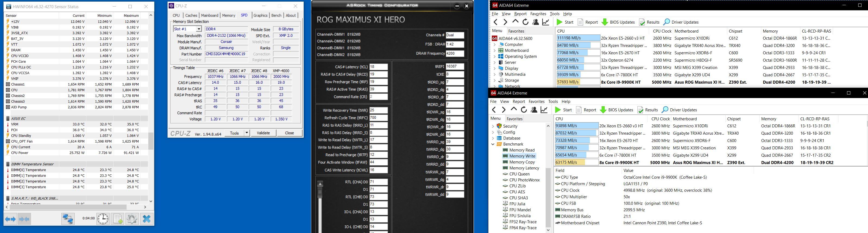Click HWiNFO expand sensors arrows icon
This screenshot has width=868, height=233.
10,219
